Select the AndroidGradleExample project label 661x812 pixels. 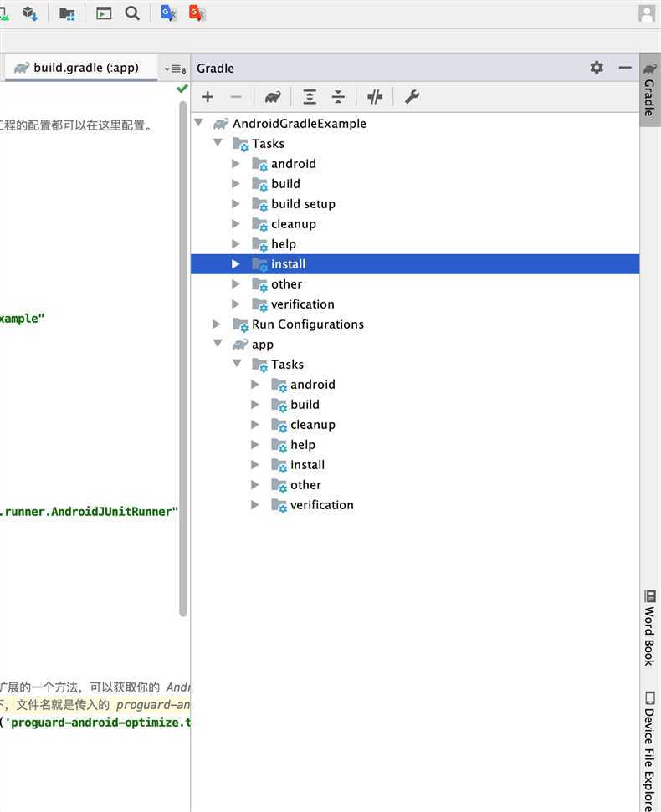tap(300, 124)
